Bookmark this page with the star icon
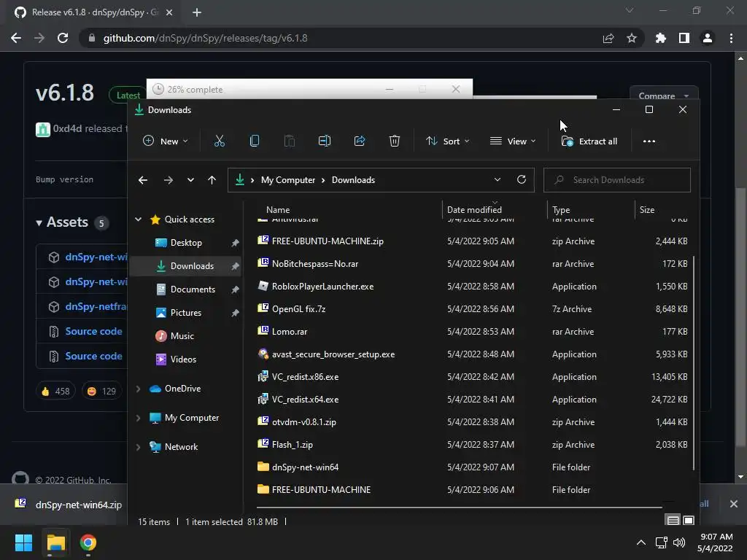 pyautogui.click(x=632, y=38)
